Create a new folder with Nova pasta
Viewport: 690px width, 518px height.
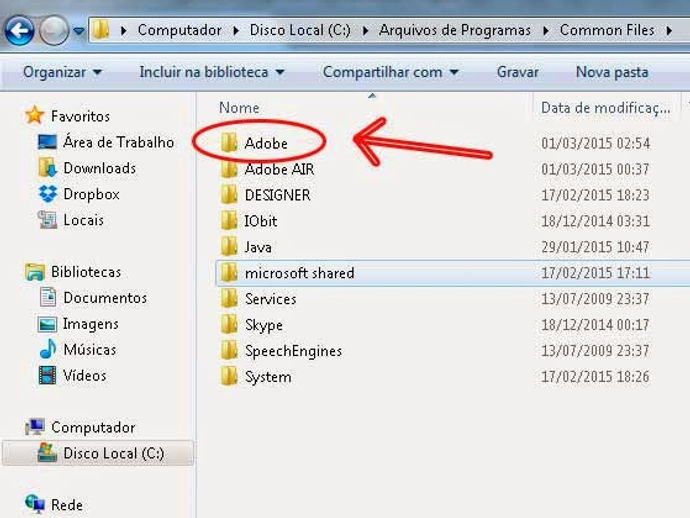(x=612, y=72)
